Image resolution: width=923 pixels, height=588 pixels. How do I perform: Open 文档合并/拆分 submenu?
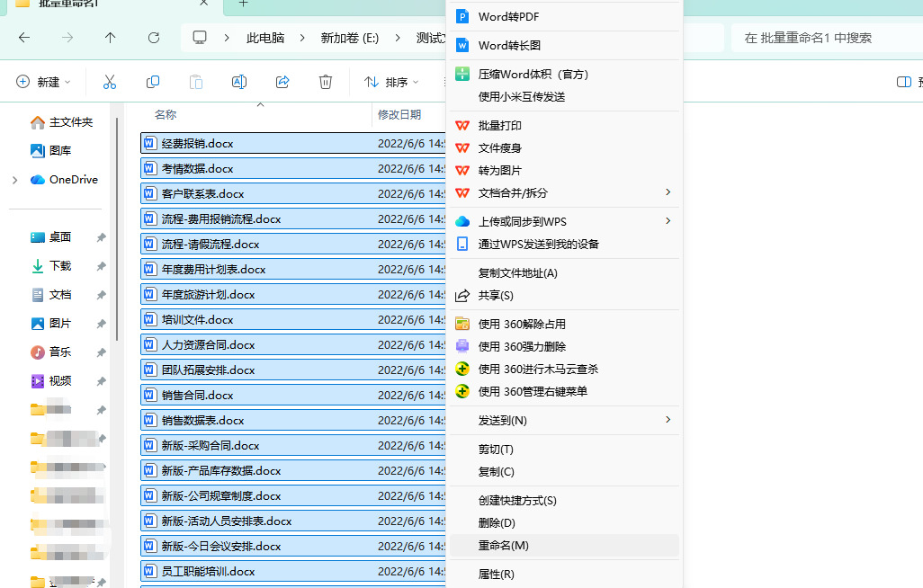tap(565, 193)
